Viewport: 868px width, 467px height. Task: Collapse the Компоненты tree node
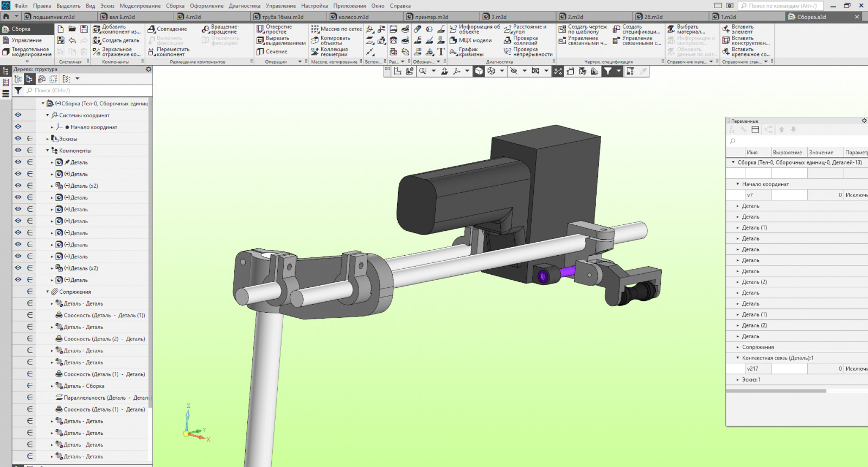(48, 150)
